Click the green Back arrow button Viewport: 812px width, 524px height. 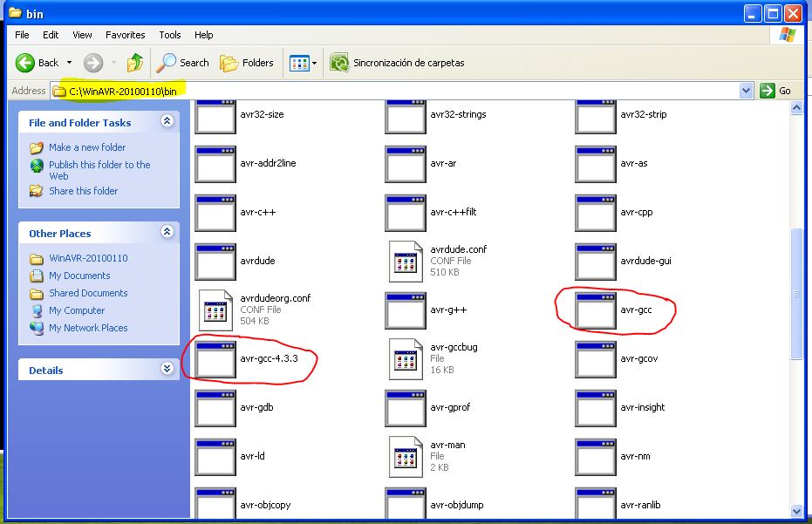click(x=24, y=63)
